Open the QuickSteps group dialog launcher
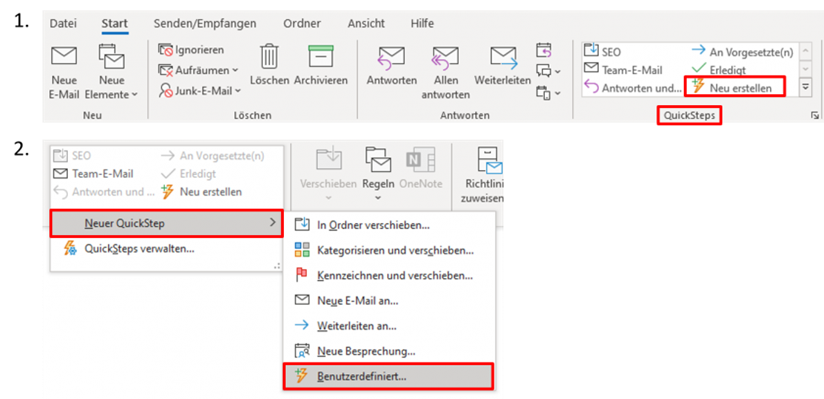 click(814, 116)
